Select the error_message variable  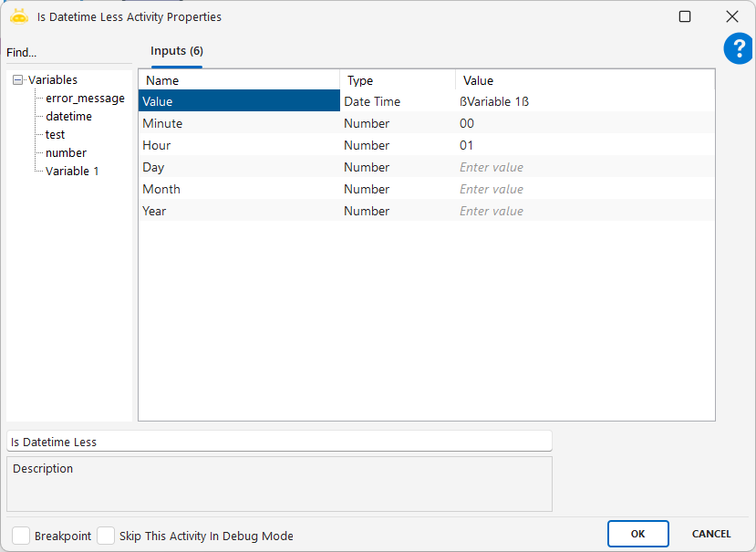[x=85, y=99]
